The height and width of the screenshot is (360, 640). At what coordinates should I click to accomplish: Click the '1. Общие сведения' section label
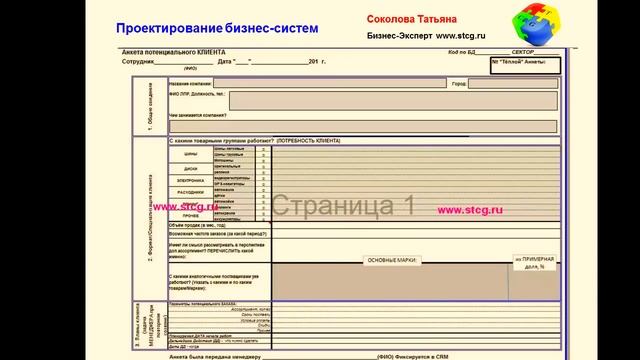[150, 107]
